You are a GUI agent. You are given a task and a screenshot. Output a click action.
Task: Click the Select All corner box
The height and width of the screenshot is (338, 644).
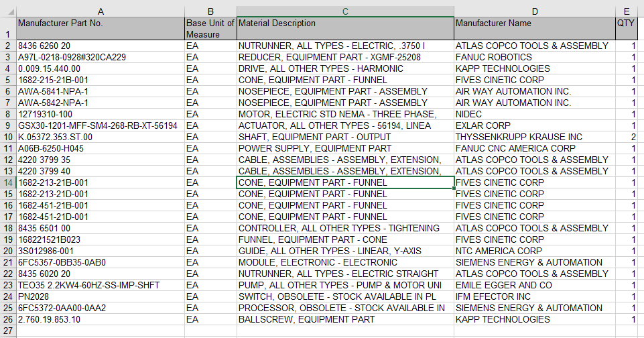coord(8,11)
